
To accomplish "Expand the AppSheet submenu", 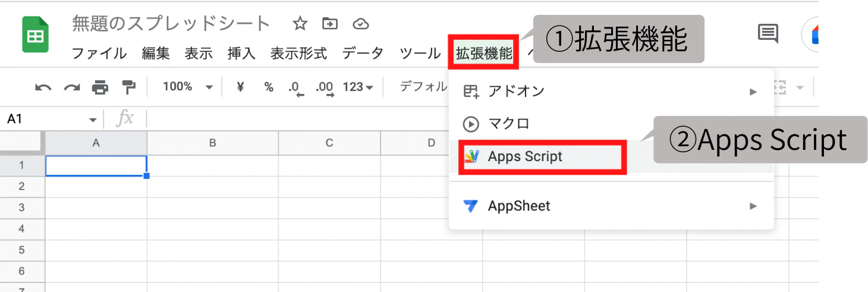I will (611, 206).
